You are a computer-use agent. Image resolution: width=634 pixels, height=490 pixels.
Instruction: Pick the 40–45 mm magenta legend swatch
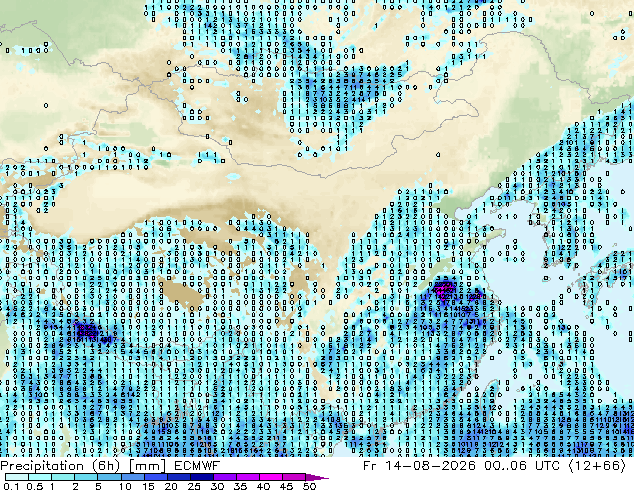coord(271,477)
